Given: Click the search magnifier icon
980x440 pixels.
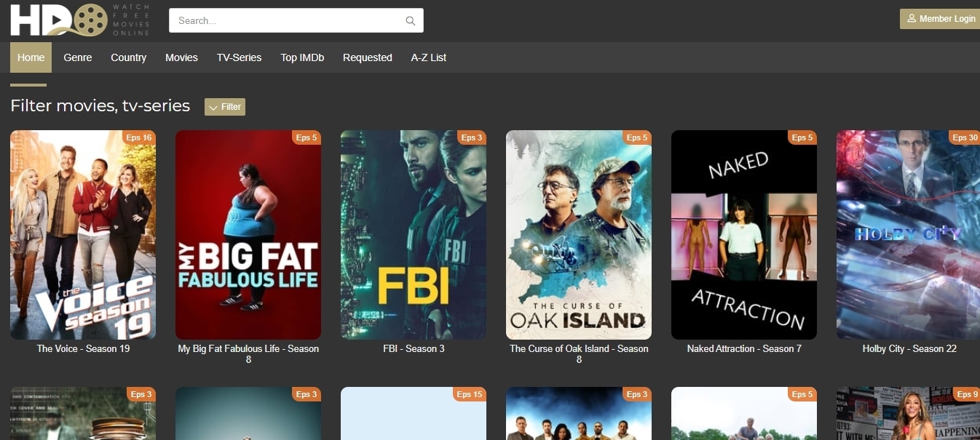Looking at the screenshot, I should tap(411, 21).
